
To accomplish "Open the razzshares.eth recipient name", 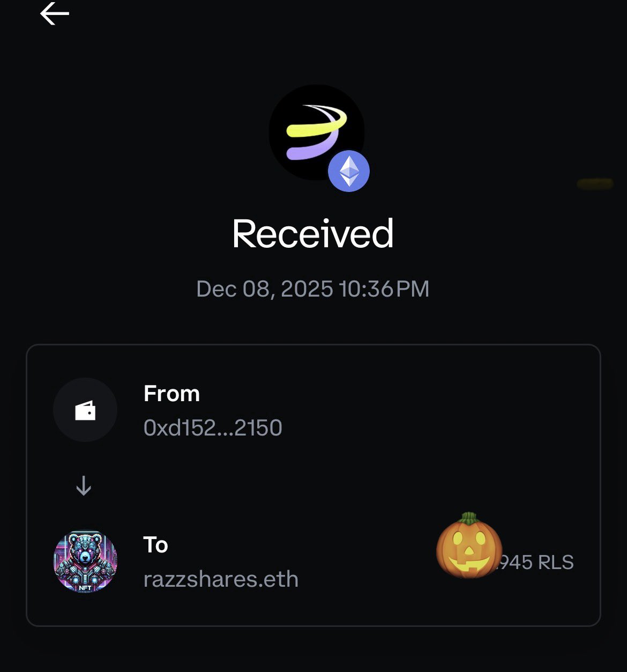I will pos(221,579).
